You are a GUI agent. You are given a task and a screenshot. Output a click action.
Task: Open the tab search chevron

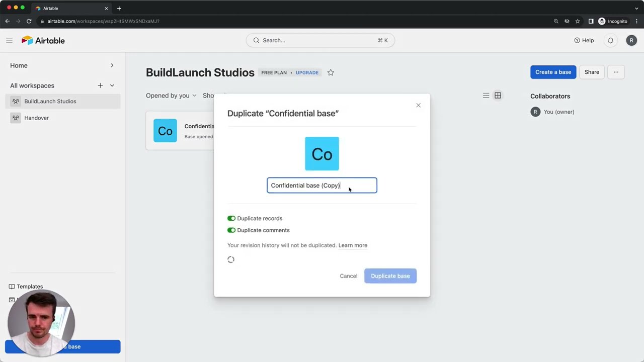click(636, 8)
